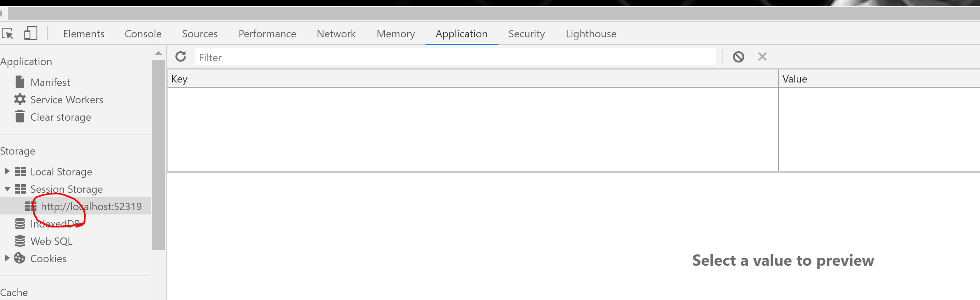The height and width of the screenshot is (300, 980).
Task: Switch to the Lighthouse tab
Action: pyautogui.click(x=591, y=34)
